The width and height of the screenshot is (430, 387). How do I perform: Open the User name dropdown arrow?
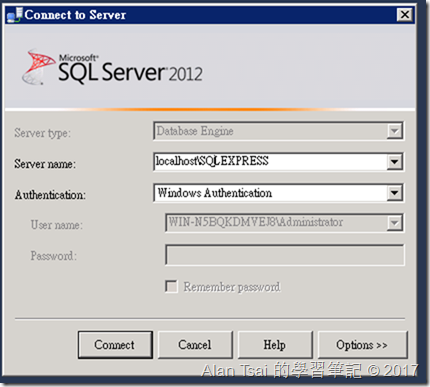(395, 223)
